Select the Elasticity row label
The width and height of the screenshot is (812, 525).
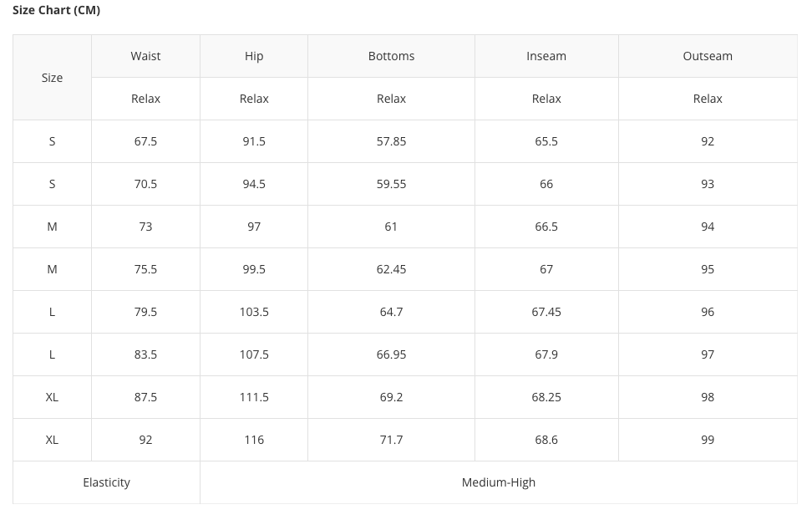[x=106, y=482]
